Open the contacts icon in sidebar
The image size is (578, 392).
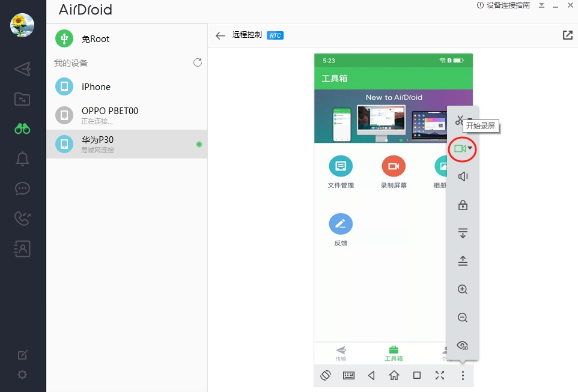point(22,249)
